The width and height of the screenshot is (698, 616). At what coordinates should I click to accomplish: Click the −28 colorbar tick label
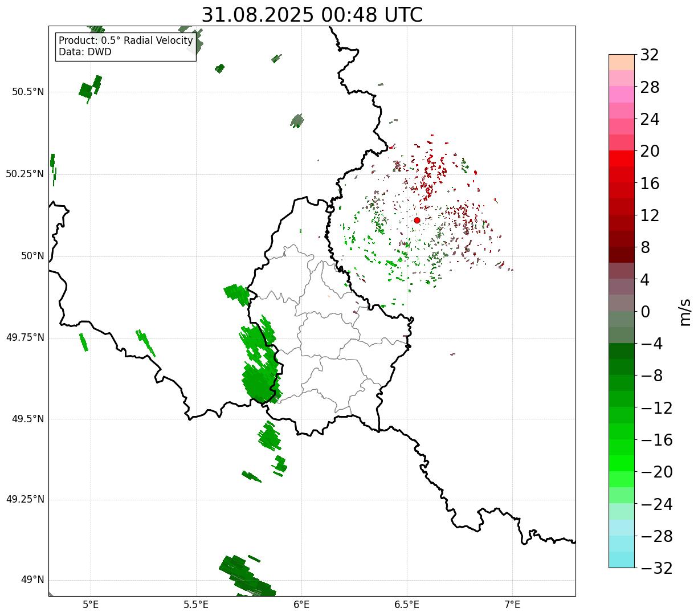(x=656, y=536)
